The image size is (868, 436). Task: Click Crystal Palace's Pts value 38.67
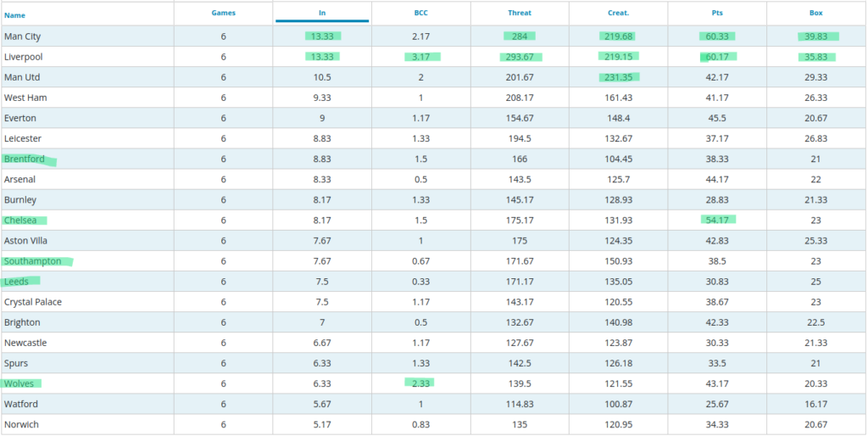717,303
